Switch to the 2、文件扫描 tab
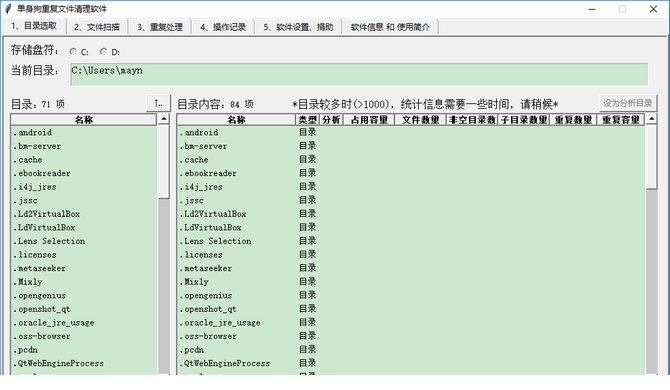The height and width of the screenshot is (390, 670). (97, 27)
